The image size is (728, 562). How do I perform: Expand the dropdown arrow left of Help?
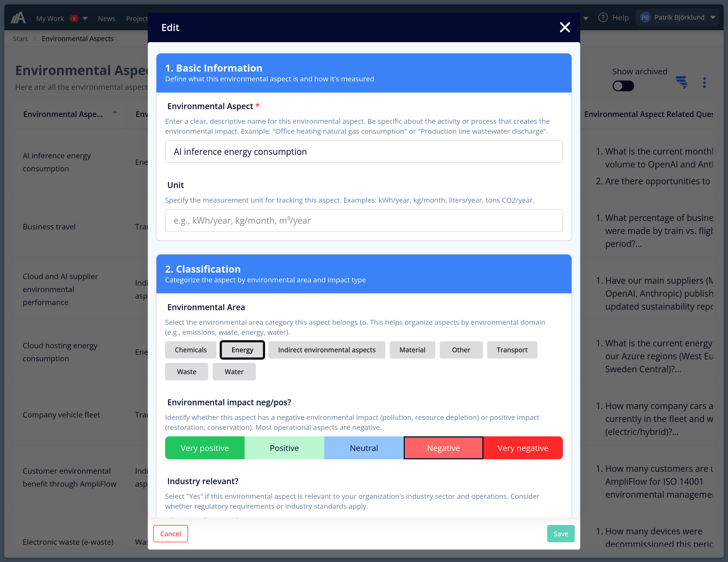(586, 18)
